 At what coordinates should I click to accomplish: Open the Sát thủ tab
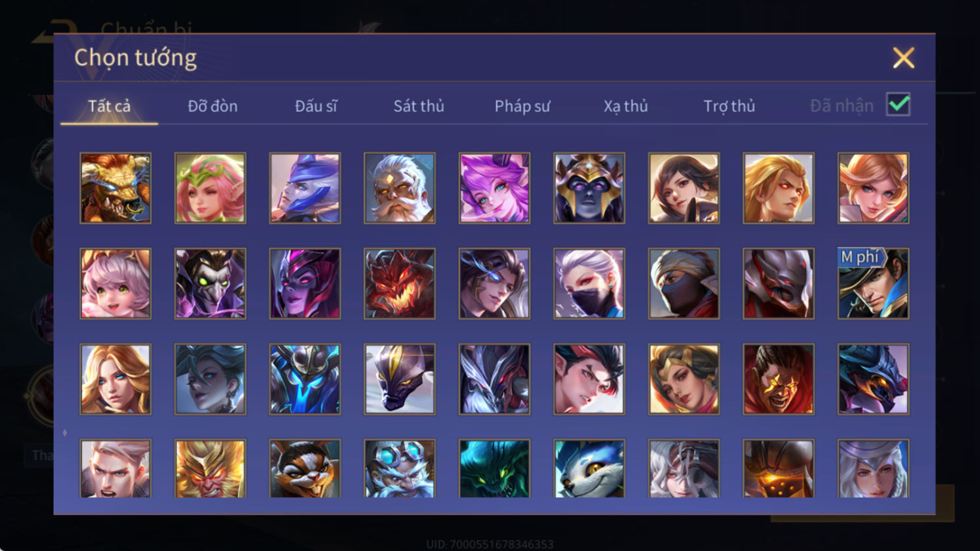419,106
